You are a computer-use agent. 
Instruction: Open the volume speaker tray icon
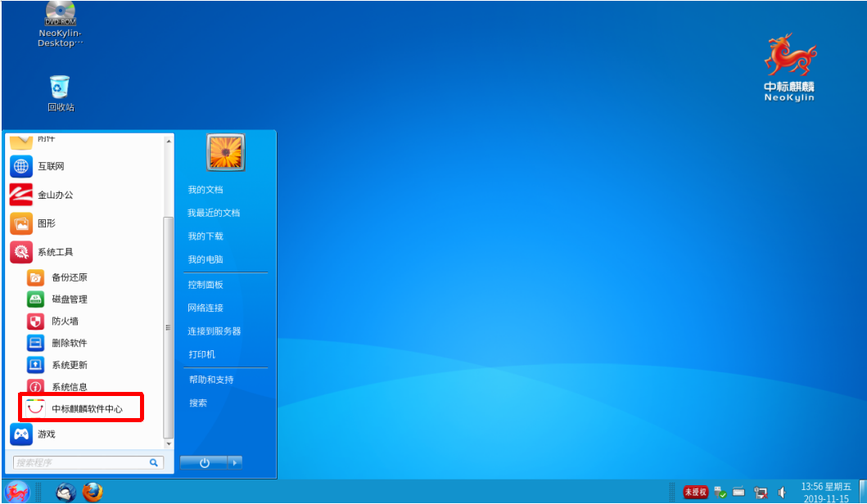(x=782, y=492)
